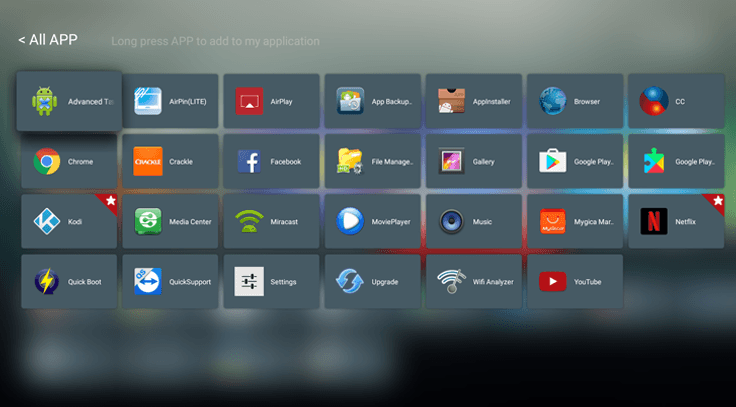The width and height of the screenshot is (736, 407).
Task: Go back via '< All APP'
Action: pyautogui.click(x=48, y=40)
